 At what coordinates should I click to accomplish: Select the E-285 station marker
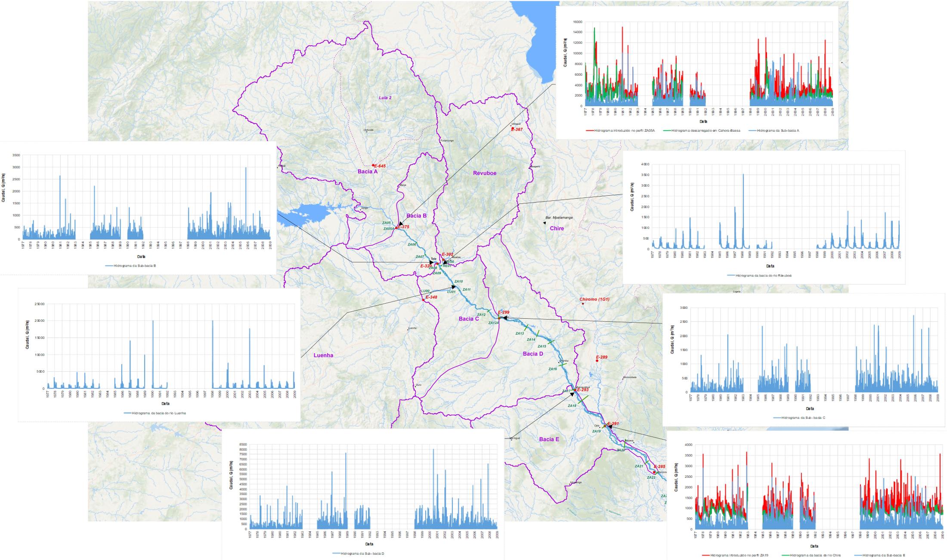pos(654,472)
